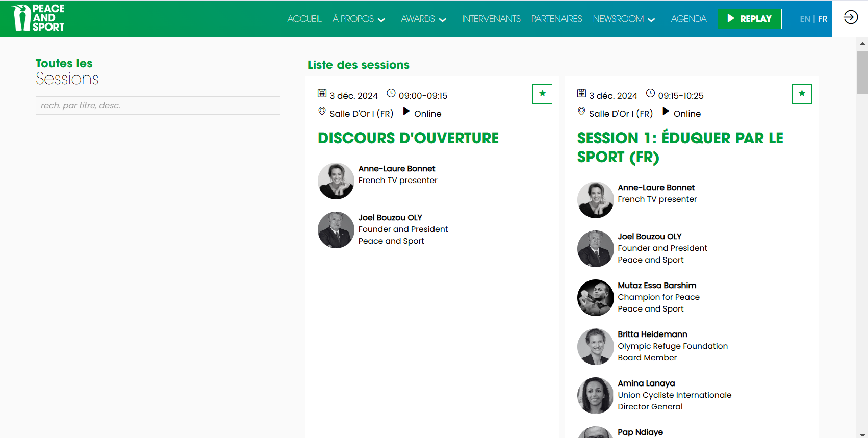Click play icon beside Online in Discours d'ouverture
This screenshot has height=438, width=868.
click(x=406, y=111)
